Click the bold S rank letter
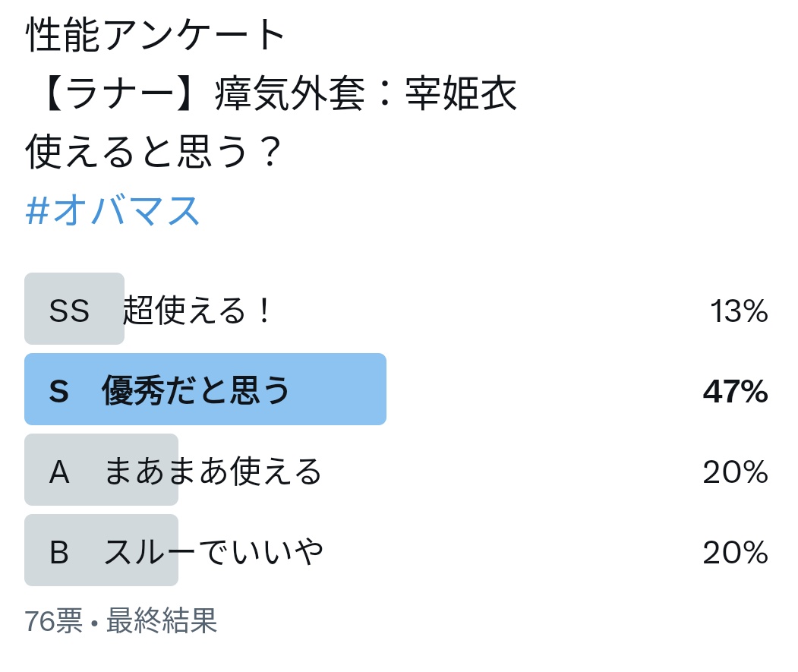This screenshot has height=672, width=798. pos(58,391)
